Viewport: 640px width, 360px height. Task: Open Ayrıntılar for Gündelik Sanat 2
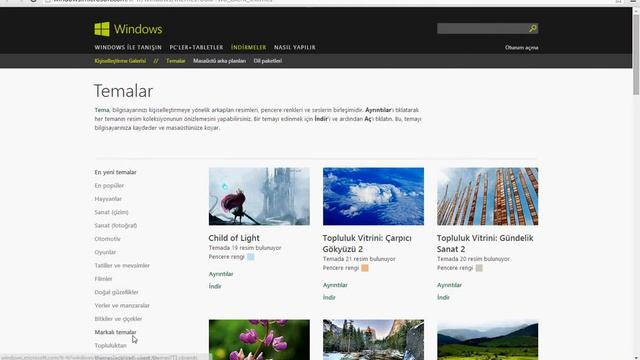pyautogui.click(x=449, y=285)
